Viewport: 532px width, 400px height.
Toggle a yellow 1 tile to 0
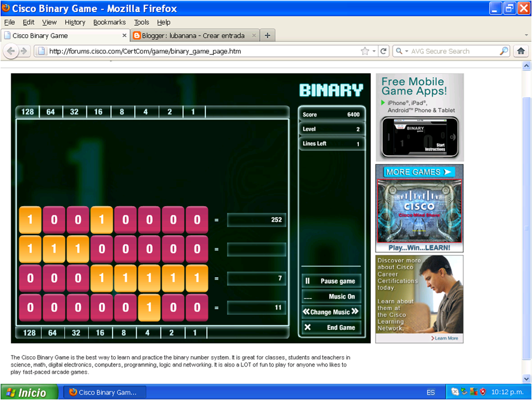[30, 220]
